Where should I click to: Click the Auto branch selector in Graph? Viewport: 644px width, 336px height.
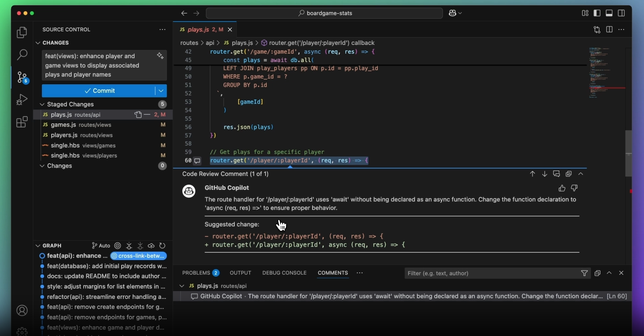coord(101,246)
